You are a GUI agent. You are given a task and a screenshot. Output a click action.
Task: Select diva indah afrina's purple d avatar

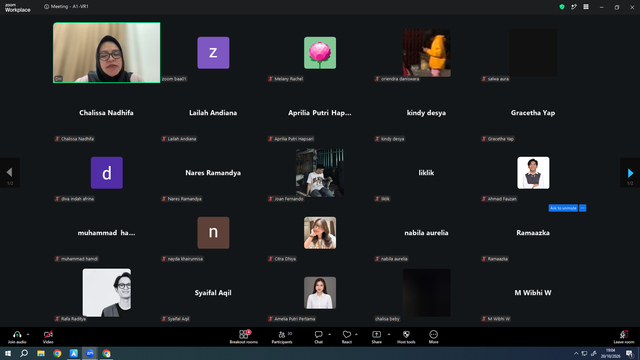coord(107,173)
